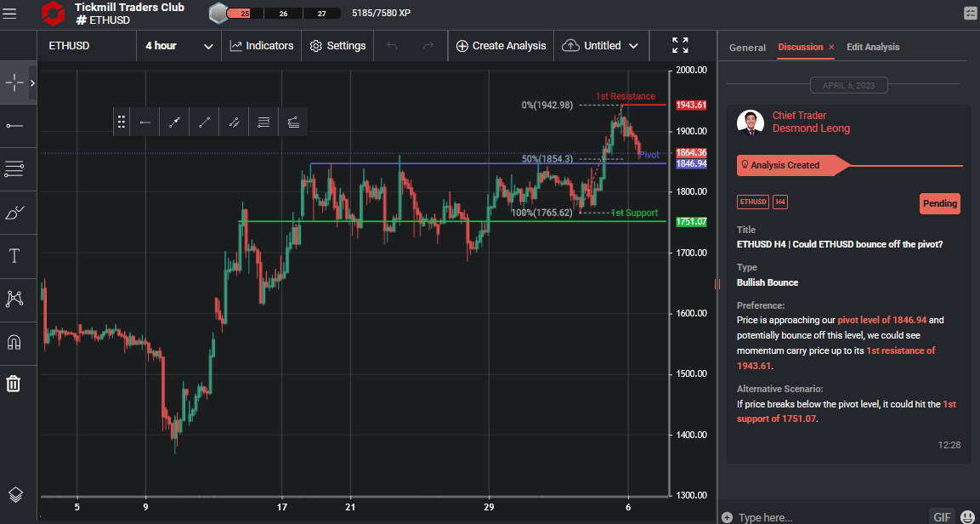The height and width of the screenshot is (524, 980).
Task: Open the object layers panel icon
Action: click(x=15, y=494)
